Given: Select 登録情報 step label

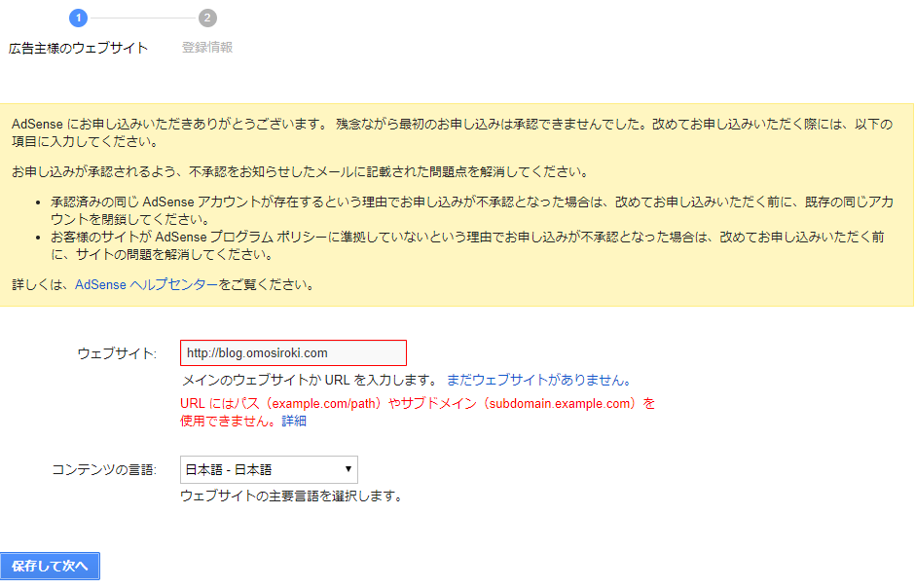Looking at the screenshot, I should [x=207, y=48].
